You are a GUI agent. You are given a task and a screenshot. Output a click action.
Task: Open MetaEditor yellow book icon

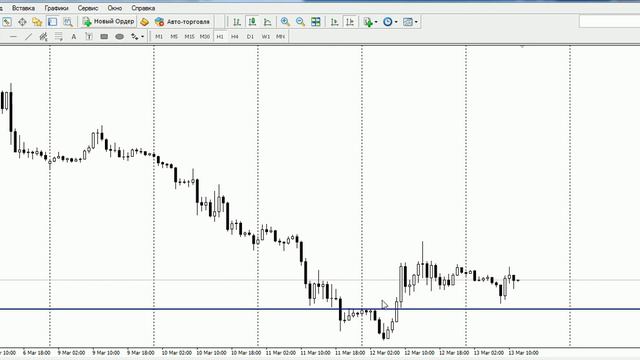(x=144, y=22)
